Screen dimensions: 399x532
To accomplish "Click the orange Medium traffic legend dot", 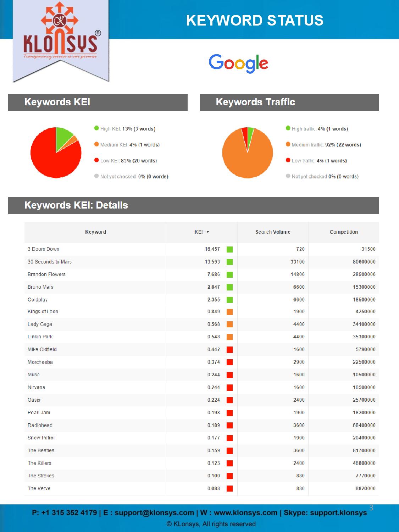I will tap(288, 144).
